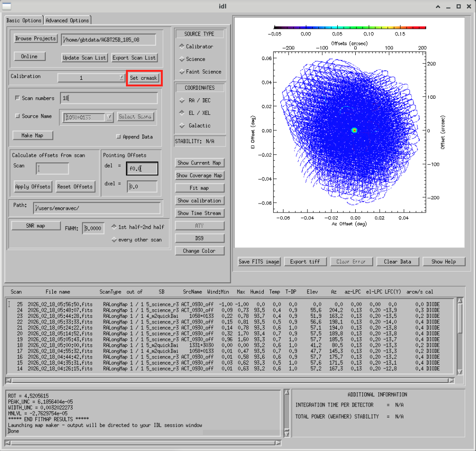Select scan 21 row in scan list
Viewport: 476px width, 451px height.
[x=228, y=328]
